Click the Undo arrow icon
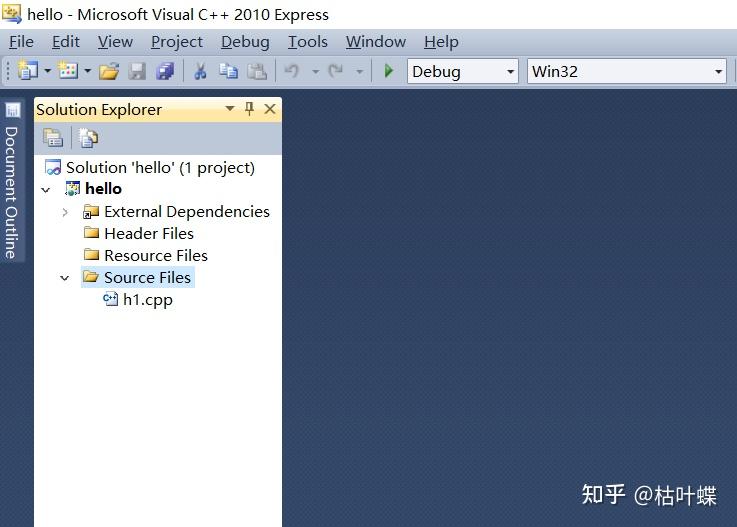Viewport: 737px width, 527px height. (x=292, y=71)
